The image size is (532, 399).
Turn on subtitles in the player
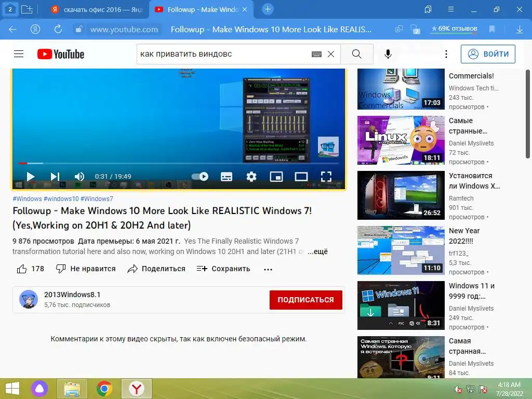pyautogui.click(x=227, y=177)
